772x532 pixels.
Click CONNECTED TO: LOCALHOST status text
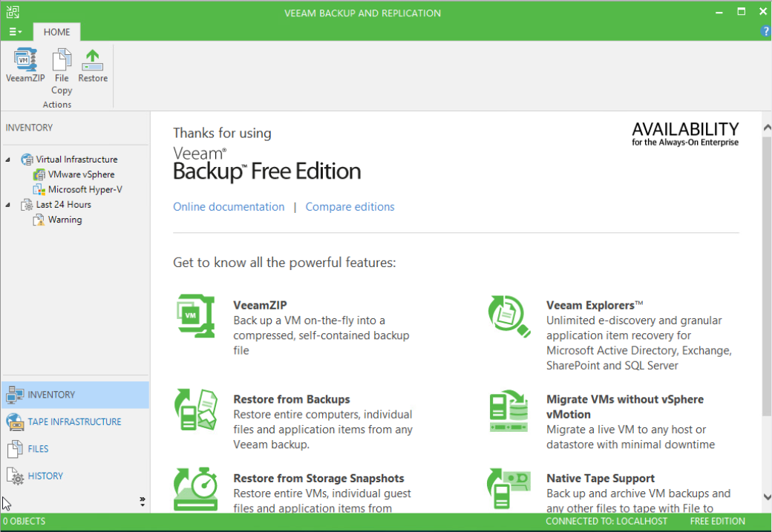[x=606, y=521]
